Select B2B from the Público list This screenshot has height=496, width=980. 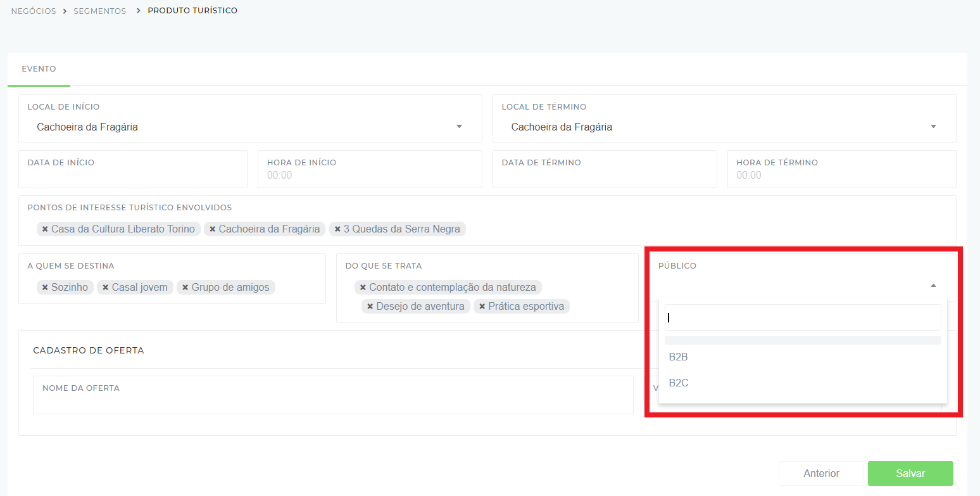point(803,357)
